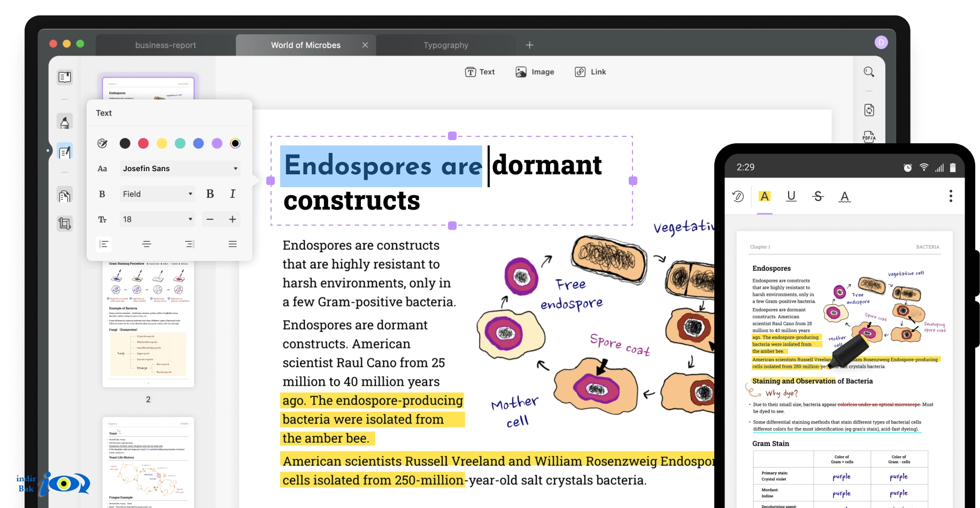The height and width of the screenshot is (508, 980).
Task: Close the World of Microbes tab
Action: [x=365, y=45]
